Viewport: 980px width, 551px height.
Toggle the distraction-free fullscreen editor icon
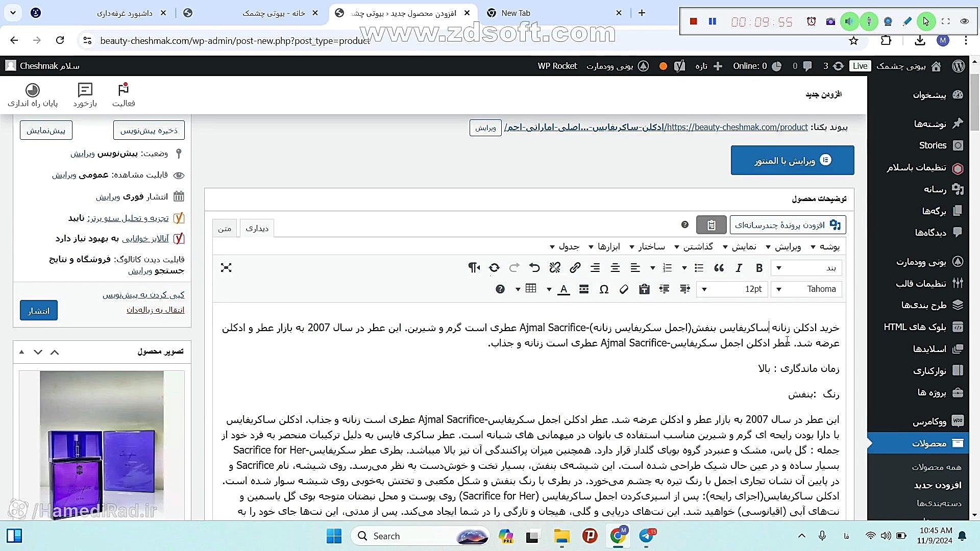point(226,268)
